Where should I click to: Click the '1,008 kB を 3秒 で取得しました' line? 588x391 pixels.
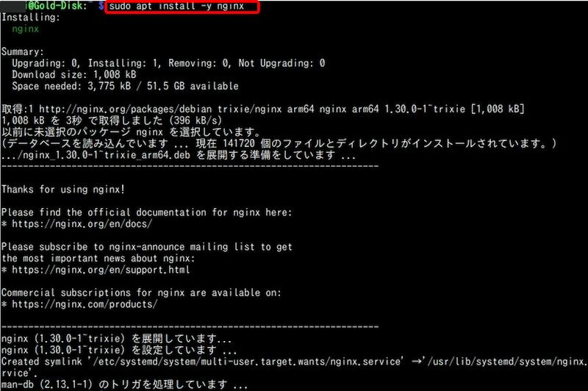[x=112, y=121]
